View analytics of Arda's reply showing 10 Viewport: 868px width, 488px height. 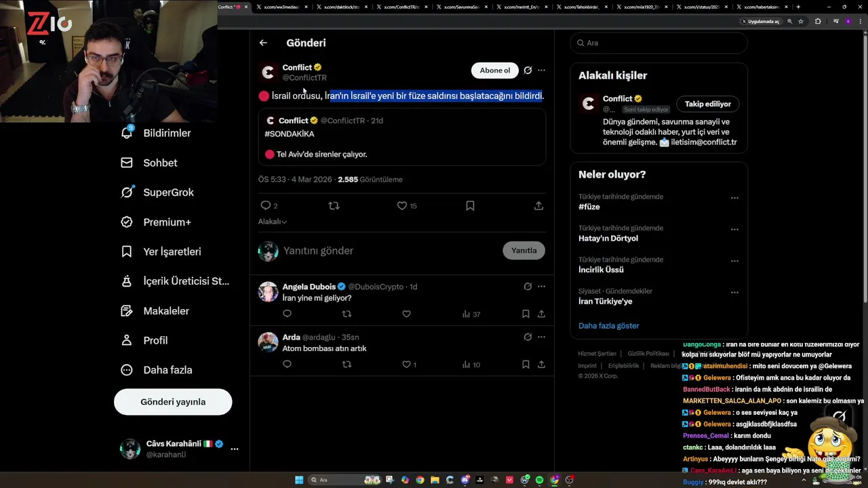click(471, 365)
